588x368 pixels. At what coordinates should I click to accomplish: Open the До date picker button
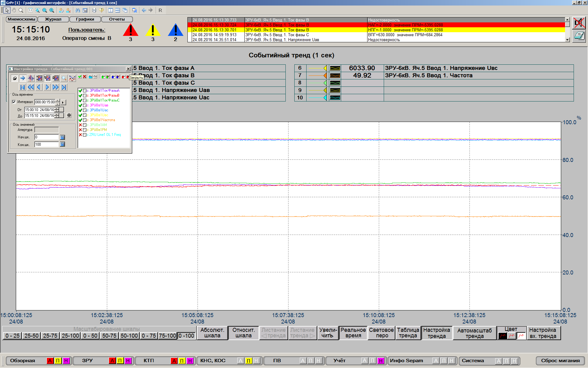tap(62, 116)
